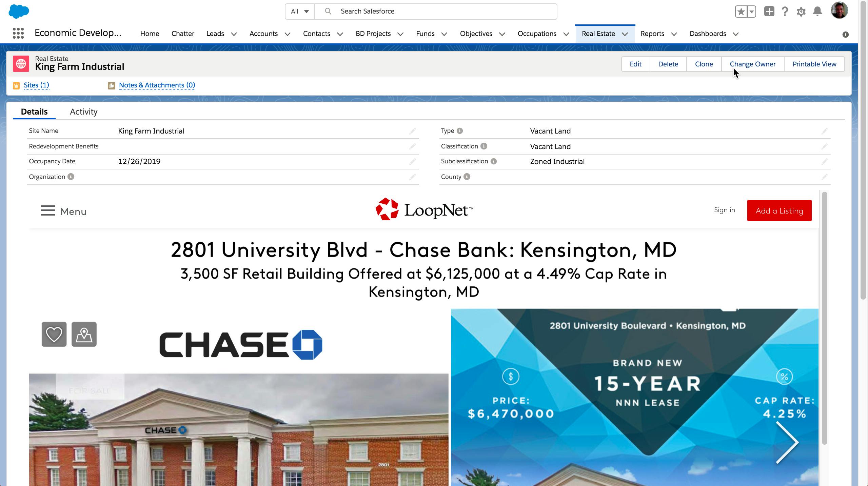Expand the favorites list dropdown arrow
Screen dimensions: 868x486
point(752,12)
